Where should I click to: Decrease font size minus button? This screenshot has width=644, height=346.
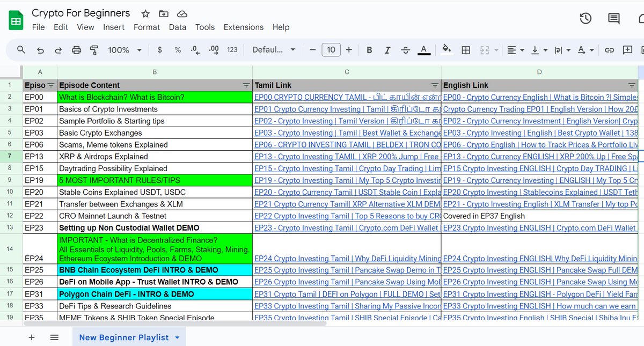pyautogui.click(x=313, y=50)
